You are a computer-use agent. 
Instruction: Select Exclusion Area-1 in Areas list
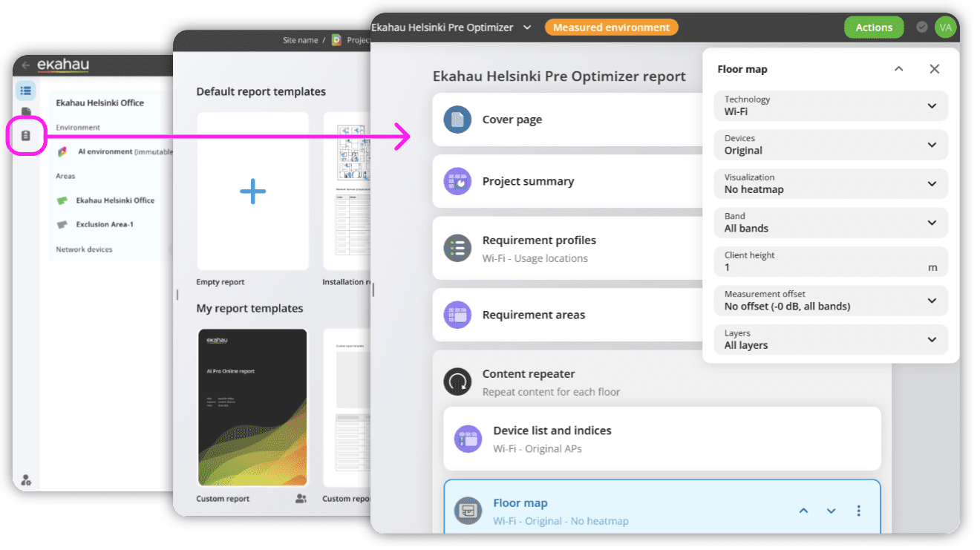pos(104,224)
